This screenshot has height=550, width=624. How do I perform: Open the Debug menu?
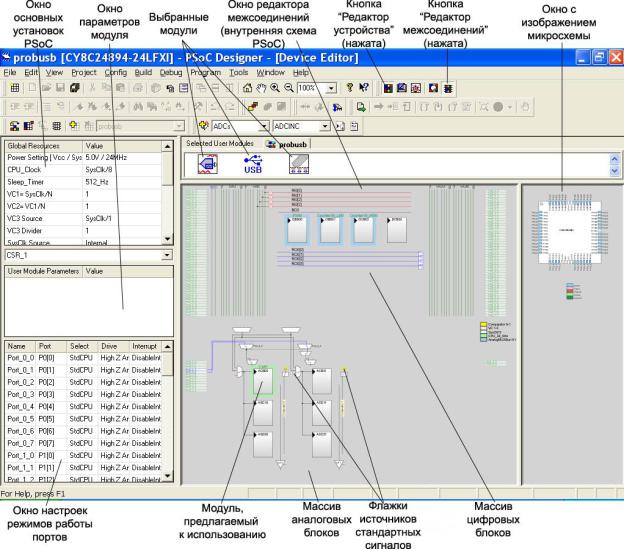pyautogui.click(x=171, y=72)
